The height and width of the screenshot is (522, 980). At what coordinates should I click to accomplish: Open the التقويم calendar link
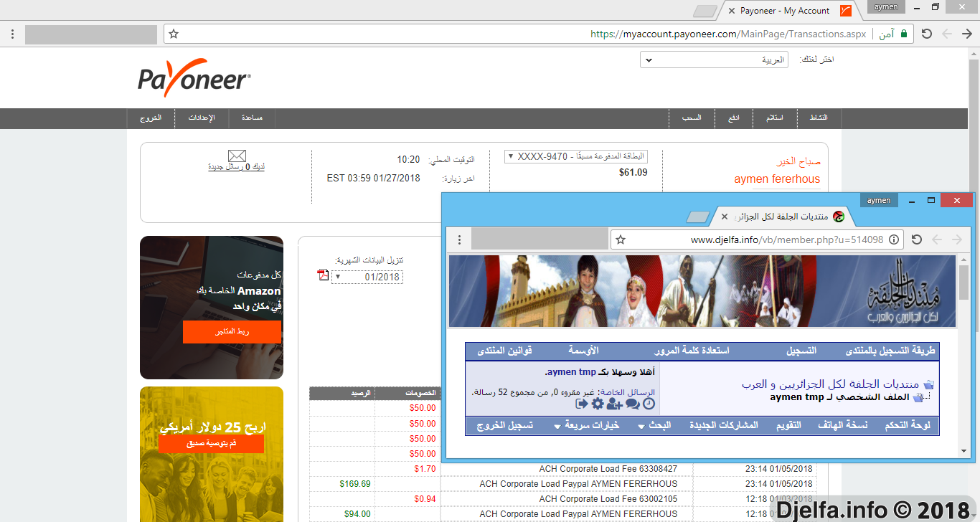pyautogui.click(x=788, y=425)
